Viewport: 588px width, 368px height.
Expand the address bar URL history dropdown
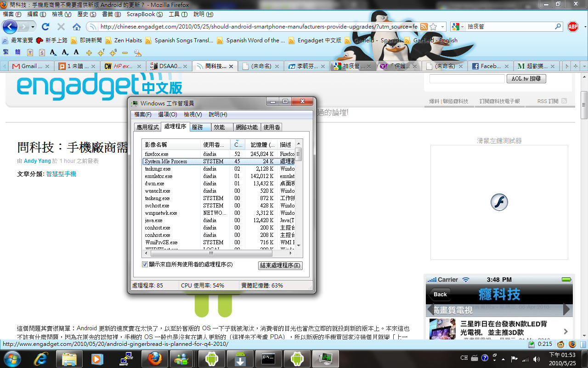(x=443, y=27)
